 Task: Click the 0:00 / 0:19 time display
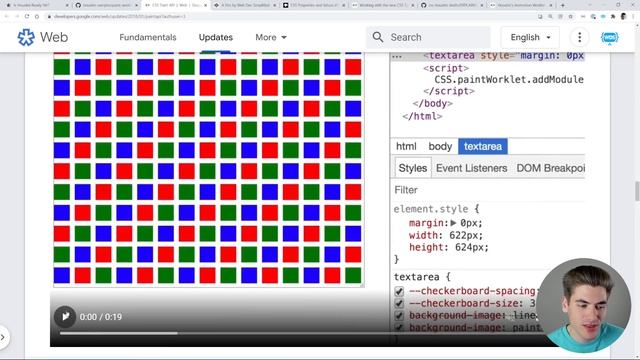[x=101, y=317]
